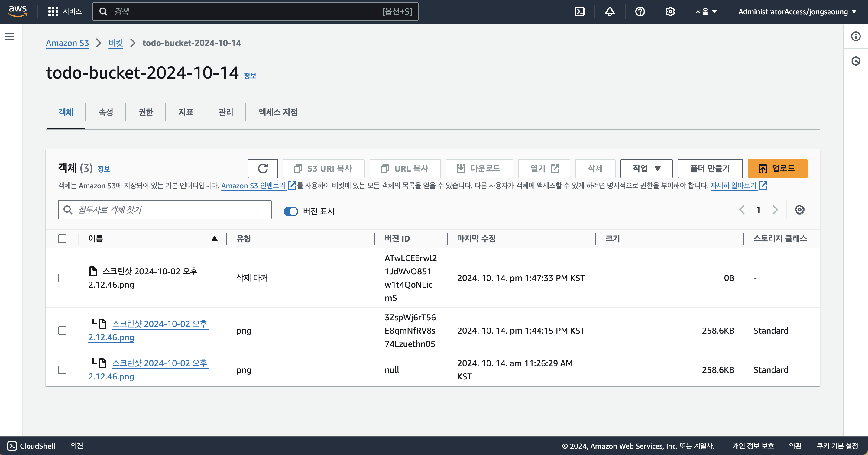
Task: Open the png object with null version
Action: click(x=148, y=370)
